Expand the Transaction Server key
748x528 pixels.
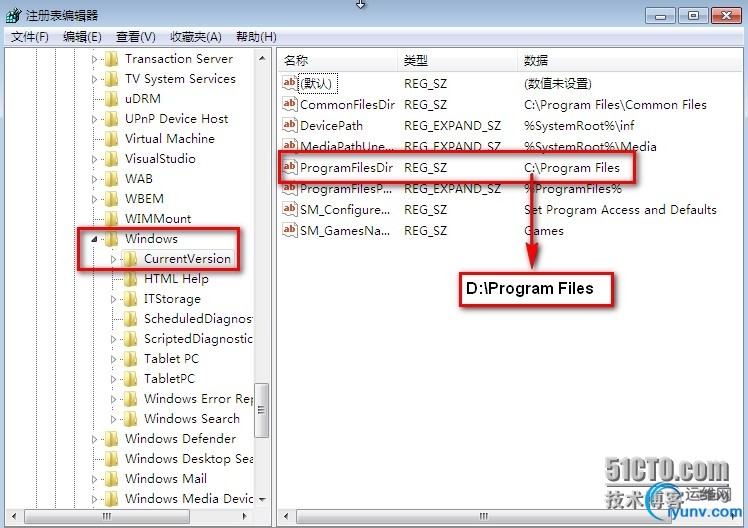tap(94, 59)
